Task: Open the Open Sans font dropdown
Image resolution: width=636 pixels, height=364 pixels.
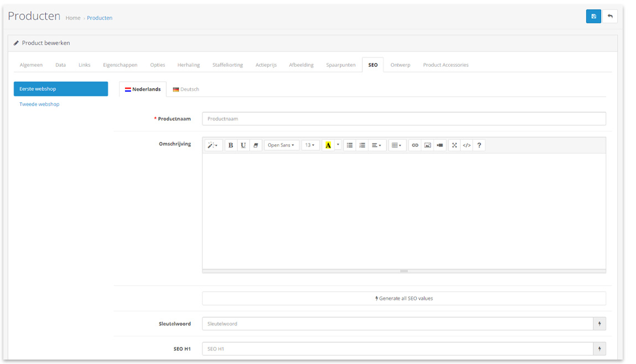Action: 281,145
